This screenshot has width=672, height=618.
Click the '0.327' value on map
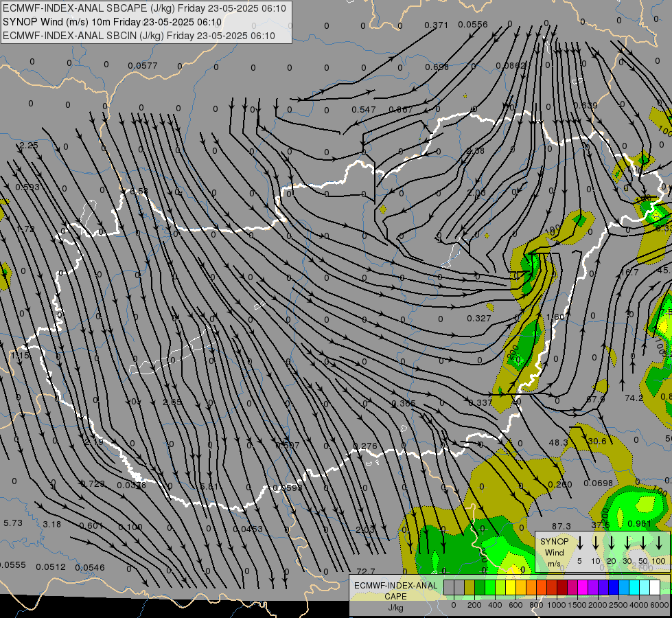point(478,318)
